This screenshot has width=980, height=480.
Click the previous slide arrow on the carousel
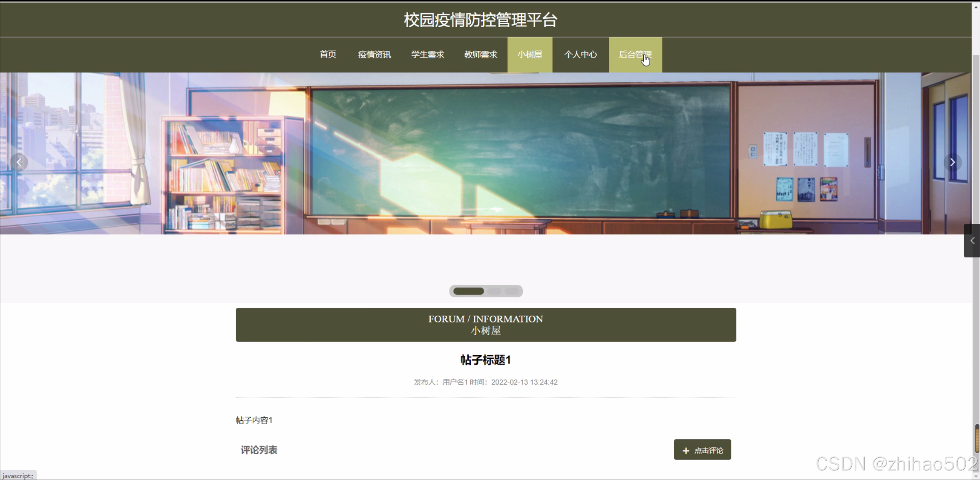19,162
